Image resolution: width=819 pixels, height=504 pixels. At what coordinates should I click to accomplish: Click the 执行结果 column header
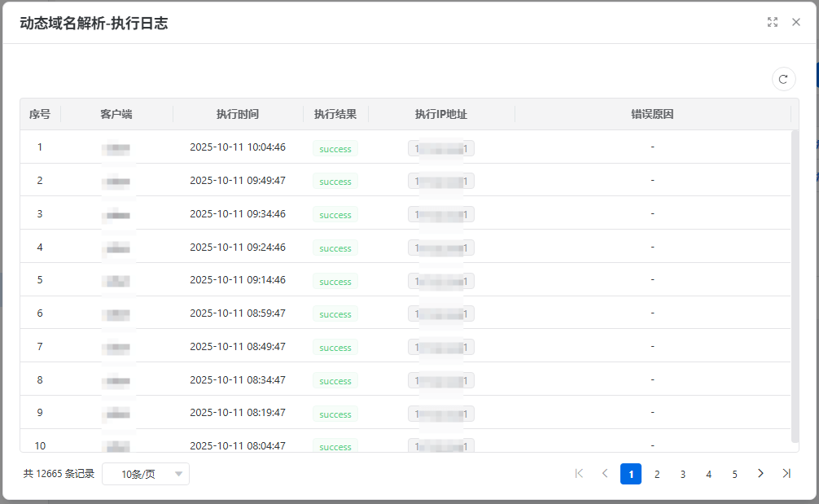pyautogui.click(x=335, y=115)
